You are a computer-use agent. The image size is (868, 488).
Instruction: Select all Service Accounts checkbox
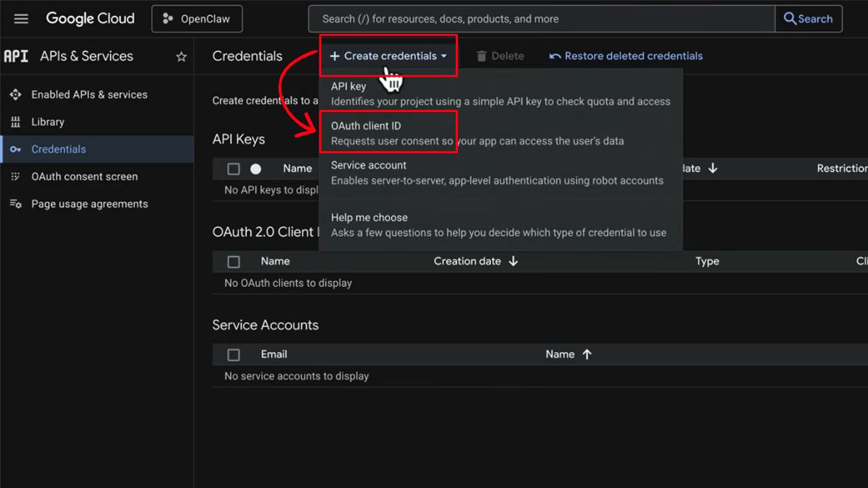(234, 355)
